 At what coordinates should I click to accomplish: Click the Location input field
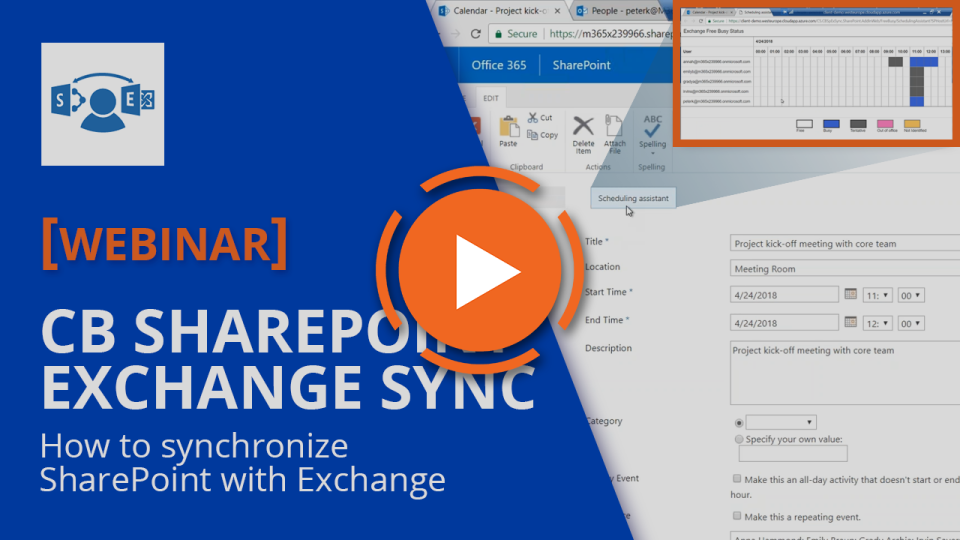(845, 268)
